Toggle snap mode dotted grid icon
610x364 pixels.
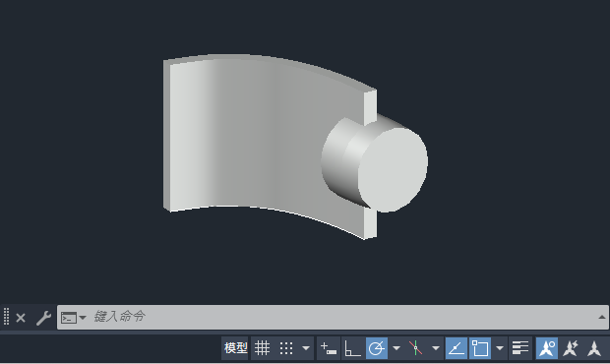point(286,348)
